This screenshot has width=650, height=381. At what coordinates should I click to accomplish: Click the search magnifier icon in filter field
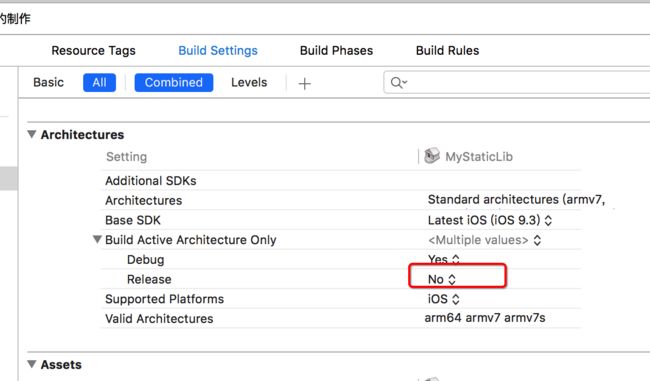tap(398, 83)
